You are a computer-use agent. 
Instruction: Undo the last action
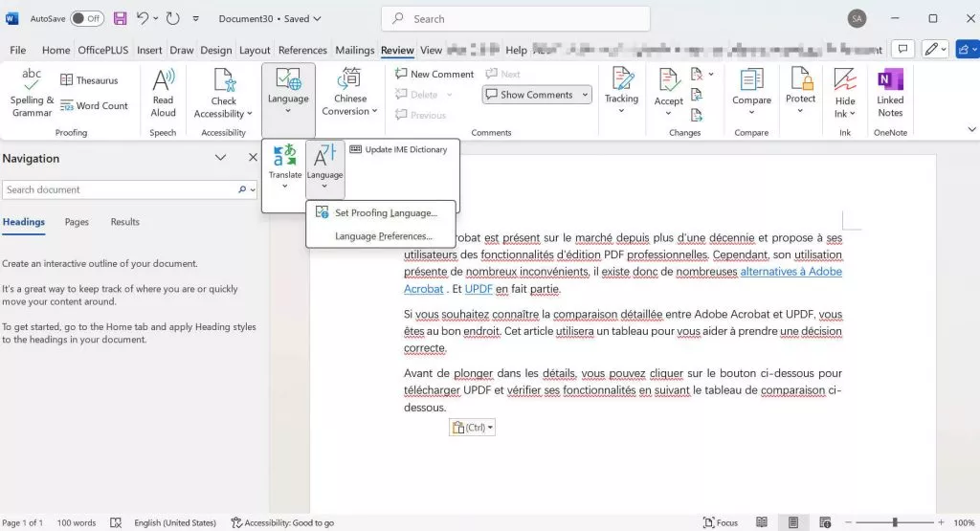(143, 19)
